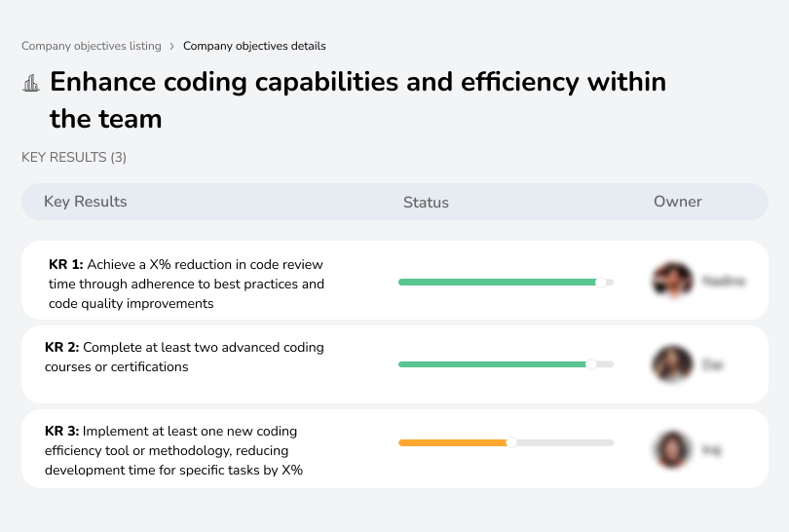Click the KR 1 green progress slider
Image resolution: width=789 pixels, height=532 pixels.
[506, 283]
